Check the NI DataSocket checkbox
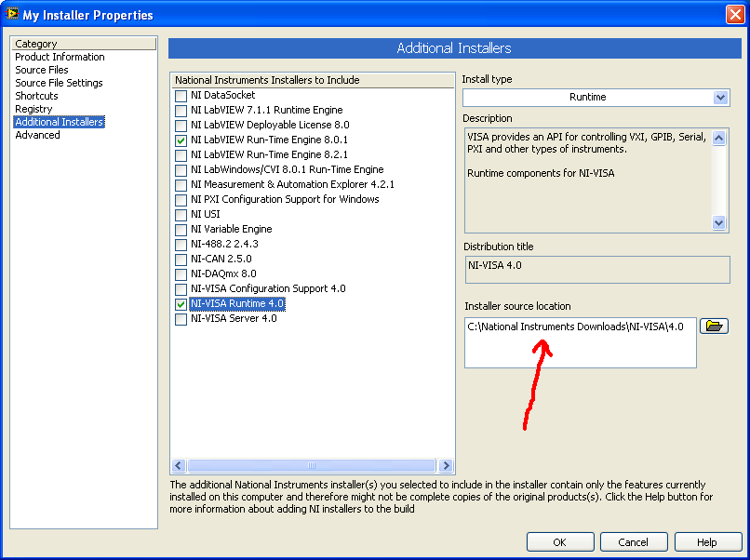750x560 pixels. [181, 96]
